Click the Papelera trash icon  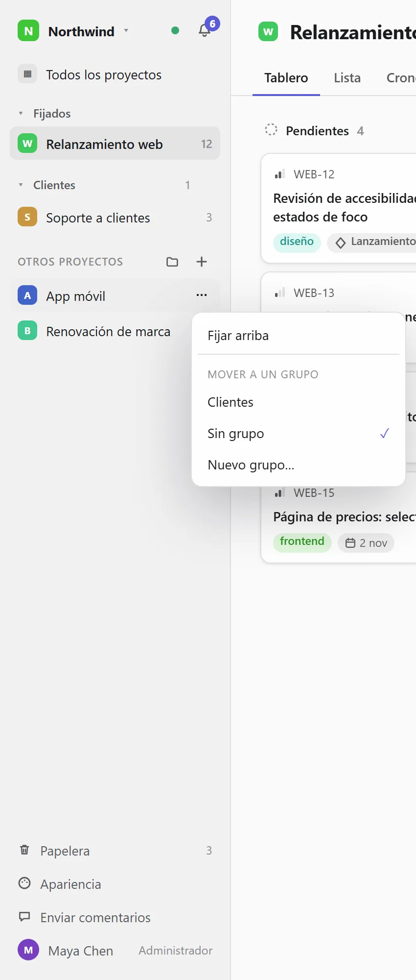[24, 850]
